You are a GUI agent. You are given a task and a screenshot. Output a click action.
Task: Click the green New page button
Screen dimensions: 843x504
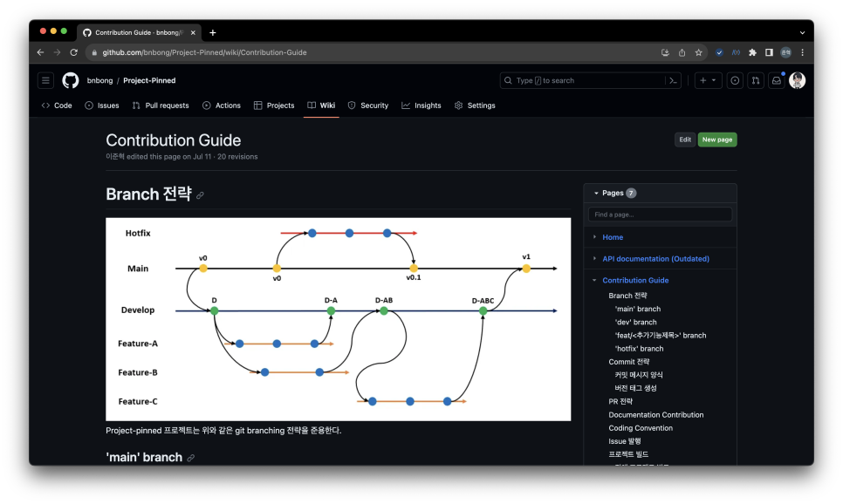717,140
